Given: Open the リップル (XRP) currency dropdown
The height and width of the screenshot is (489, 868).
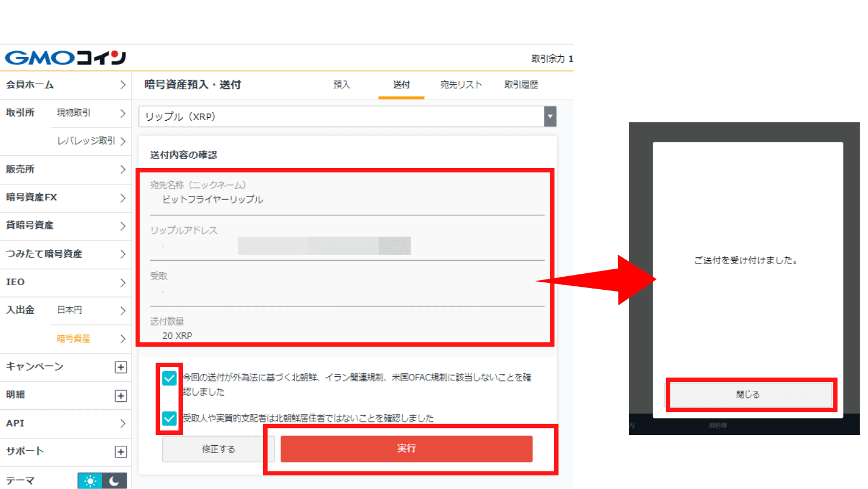Looking at the screenshot, I should 347,117.
